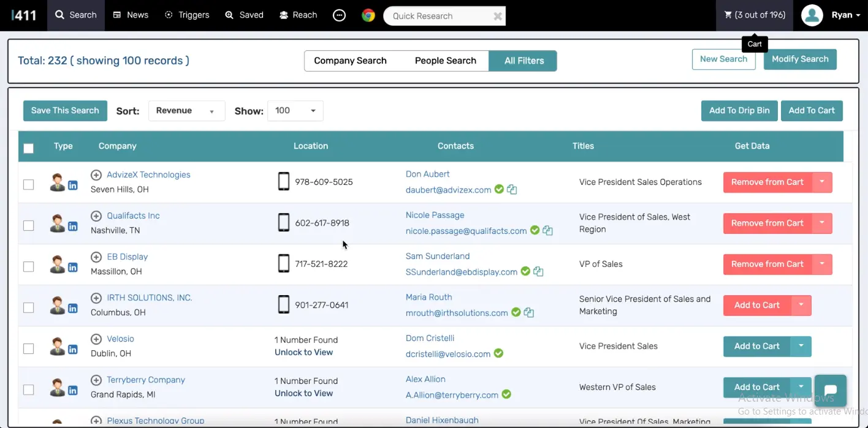This screenshot has width=868, height=428.
Task: Select the All Filters tab
Action: [524, 61]
